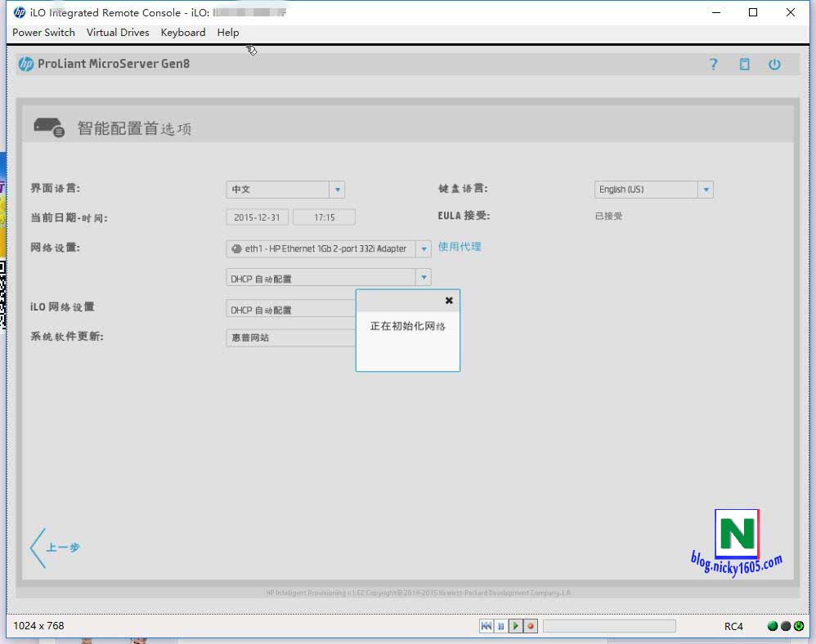Open the interface language dropdown showing 中文
The width and height of the screenshot is (816, 644).
tap(285, 190)
